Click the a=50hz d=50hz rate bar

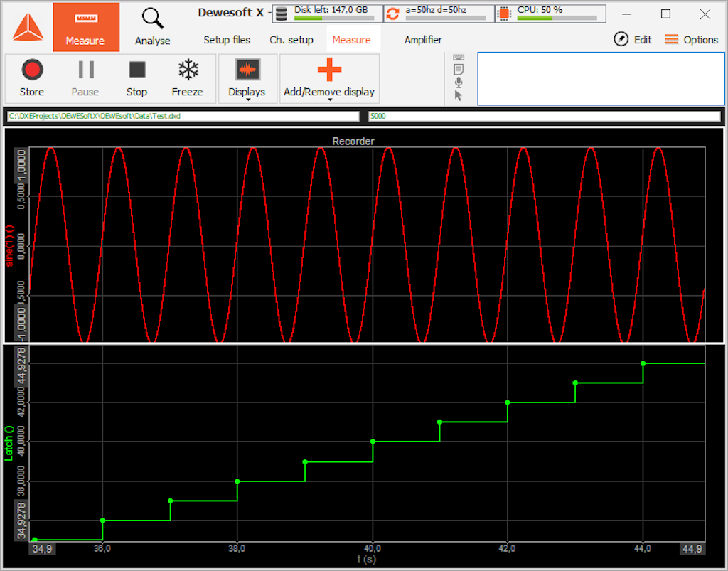click(445, 18)
